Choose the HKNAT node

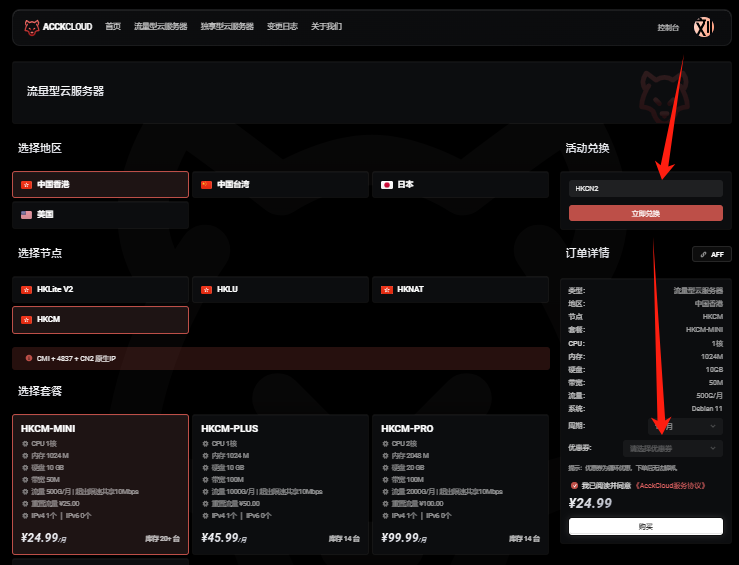(460, 289)
